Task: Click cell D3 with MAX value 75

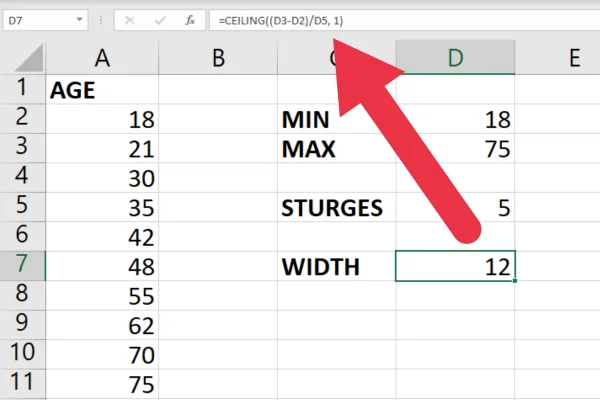Action: tap(455, 148)
